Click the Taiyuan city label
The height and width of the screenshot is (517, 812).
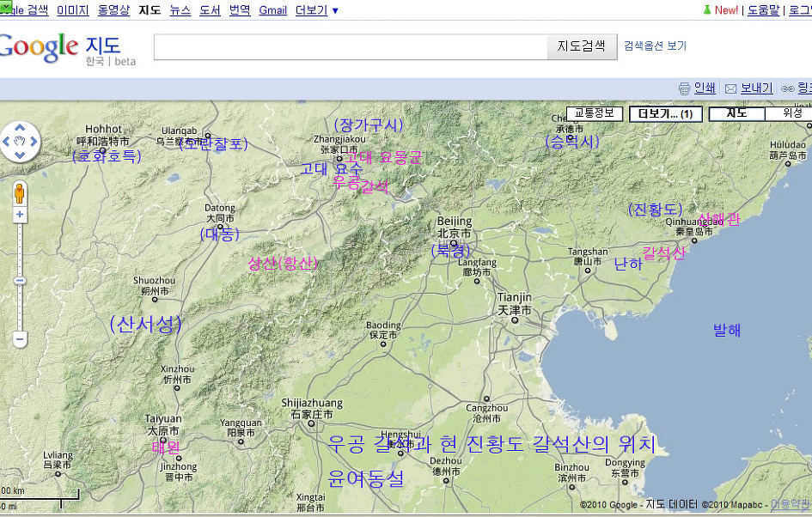pos(163,425)
